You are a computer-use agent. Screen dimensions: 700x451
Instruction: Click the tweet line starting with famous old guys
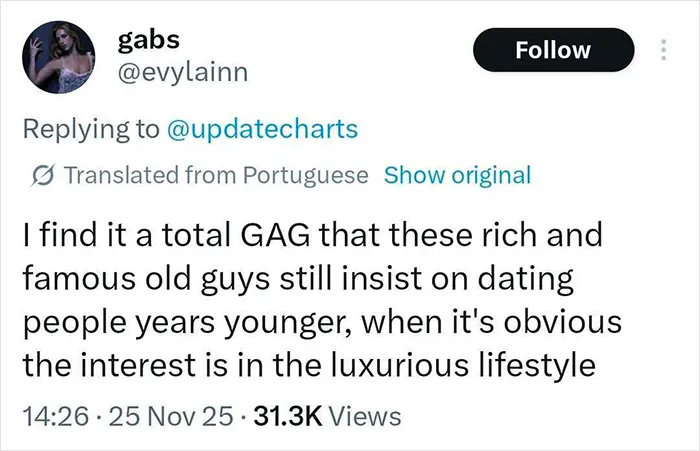pyautogui.click(x=298, y=279)
